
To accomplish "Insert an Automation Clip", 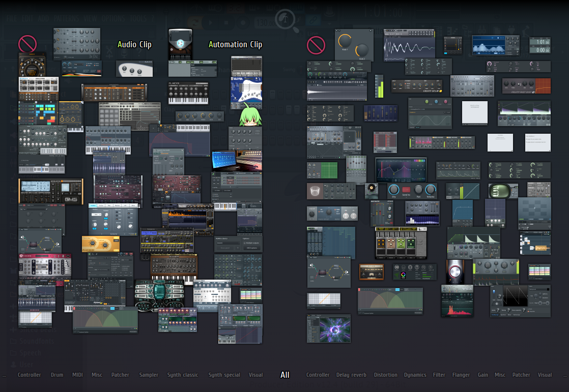I will 235,45.
